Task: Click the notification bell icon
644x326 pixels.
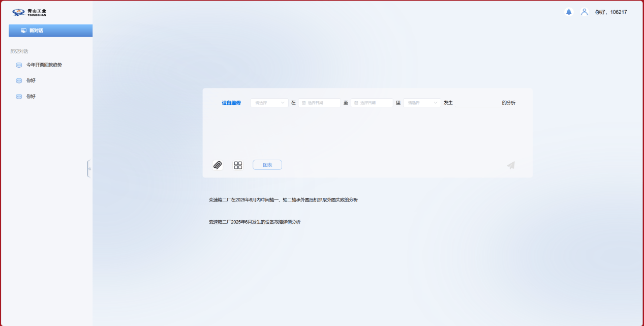Action: (x=568, y=12)
